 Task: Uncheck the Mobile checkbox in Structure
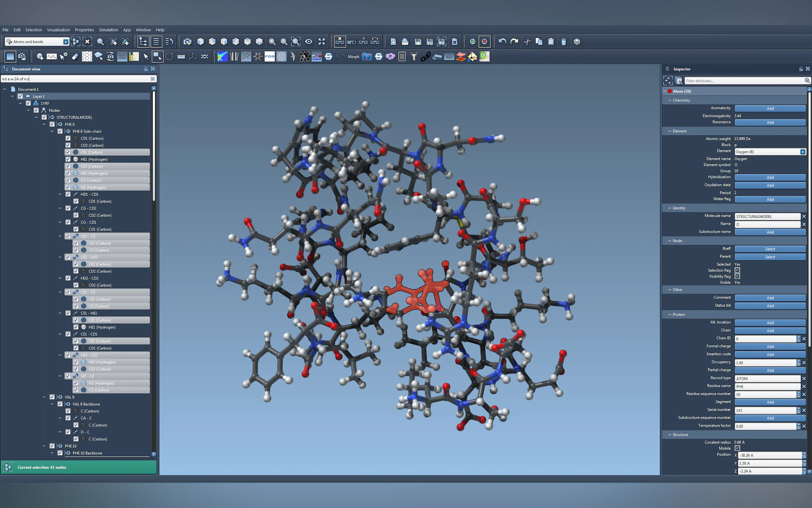(x=737, y=448)
